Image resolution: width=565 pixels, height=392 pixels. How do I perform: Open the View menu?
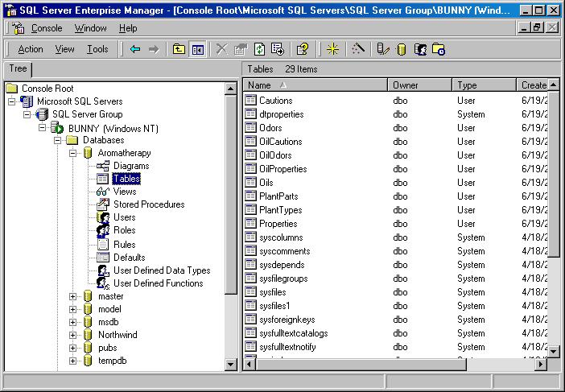click(x=65, y=49)
